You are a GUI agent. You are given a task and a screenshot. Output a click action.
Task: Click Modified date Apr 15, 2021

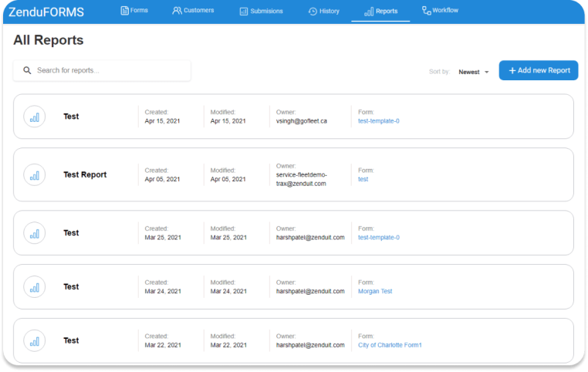point(228,121)
